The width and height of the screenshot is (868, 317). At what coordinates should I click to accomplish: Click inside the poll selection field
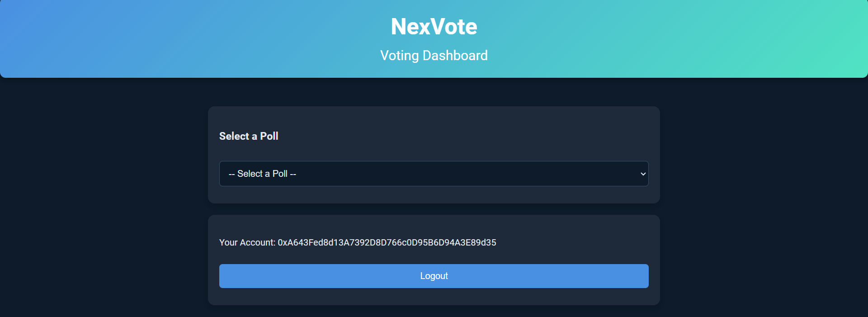(407, 174)
